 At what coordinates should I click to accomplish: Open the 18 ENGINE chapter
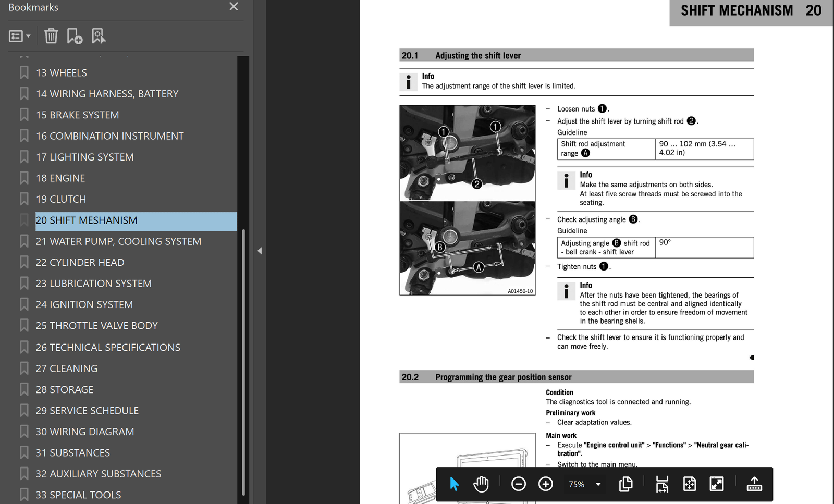tap(60, 178)
